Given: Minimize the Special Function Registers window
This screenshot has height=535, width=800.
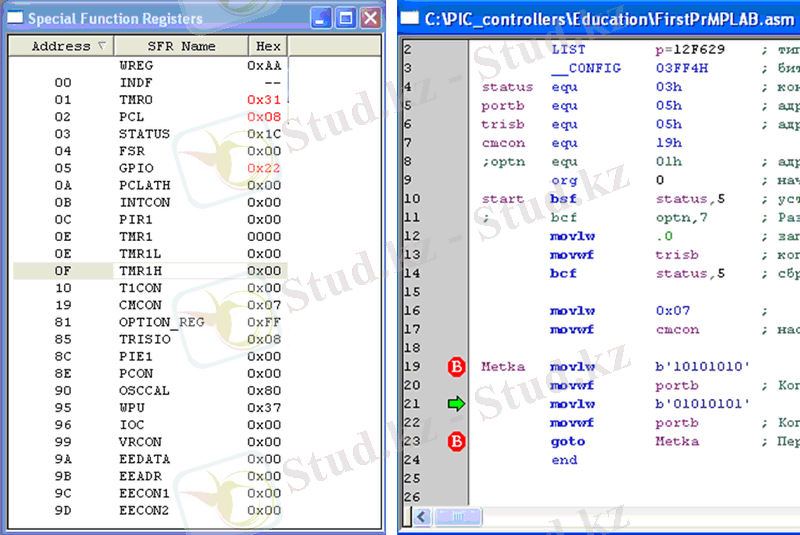Looking at the screenshot, I should 321,18.
